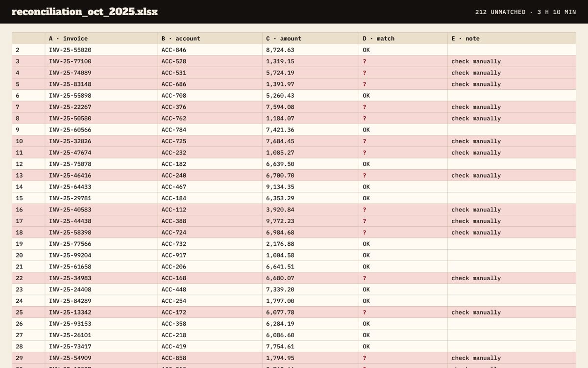
Task: Click account cell ACC-358
Action: [x=210, y=324]
